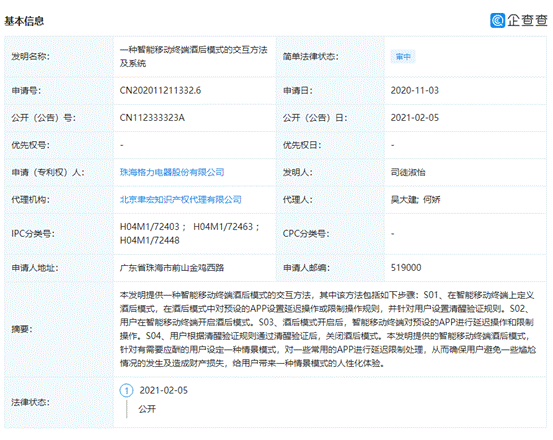Select address 广东省珠海市前山金鸡西路
This screenshot has height=440, width=553.
coord(172,268)
